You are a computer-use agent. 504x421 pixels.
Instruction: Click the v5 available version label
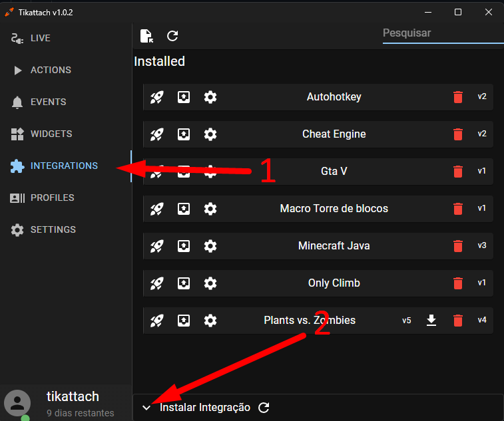(407, 321)
